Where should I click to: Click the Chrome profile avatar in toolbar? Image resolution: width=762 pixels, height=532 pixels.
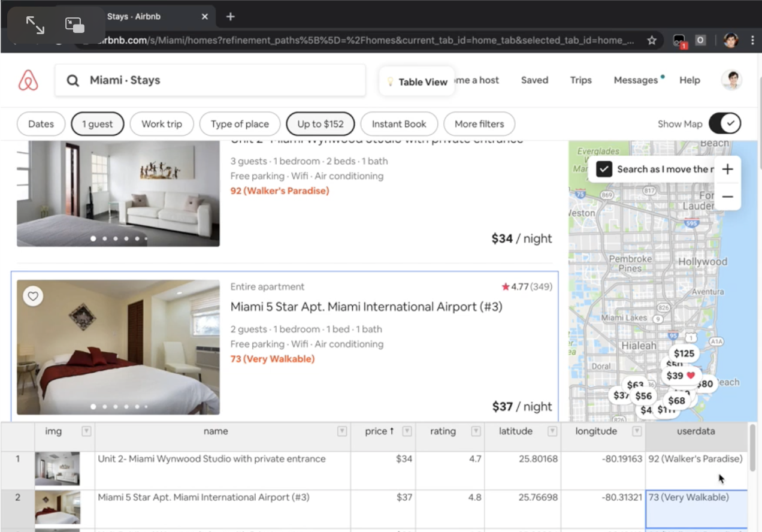(730, 40)
